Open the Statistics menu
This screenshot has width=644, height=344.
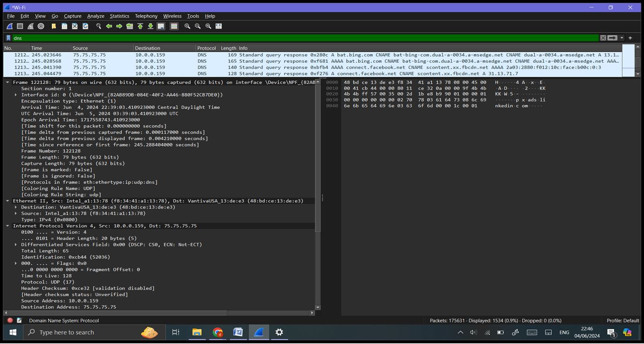tap(119, 16)
